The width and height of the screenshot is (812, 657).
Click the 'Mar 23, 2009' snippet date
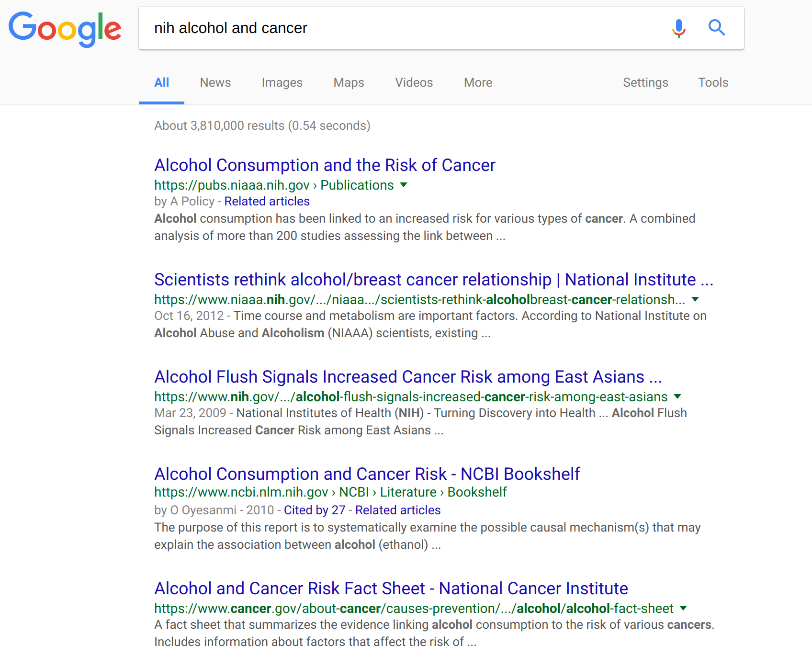pos(190,413)
